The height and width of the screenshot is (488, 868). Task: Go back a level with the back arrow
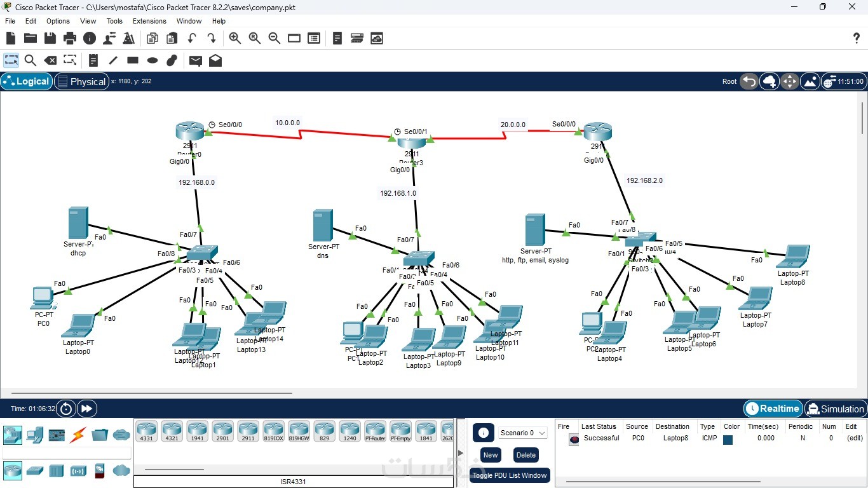pos(749,81)
